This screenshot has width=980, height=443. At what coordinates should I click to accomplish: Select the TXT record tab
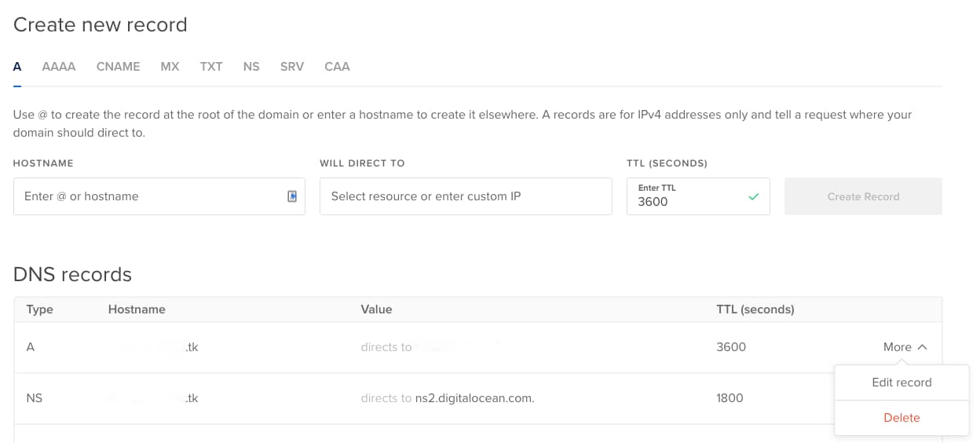211,67
